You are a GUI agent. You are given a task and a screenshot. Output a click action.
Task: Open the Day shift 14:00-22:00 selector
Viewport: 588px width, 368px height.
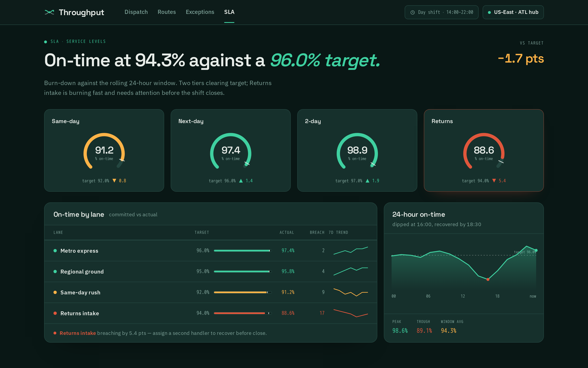pos(441,12)
